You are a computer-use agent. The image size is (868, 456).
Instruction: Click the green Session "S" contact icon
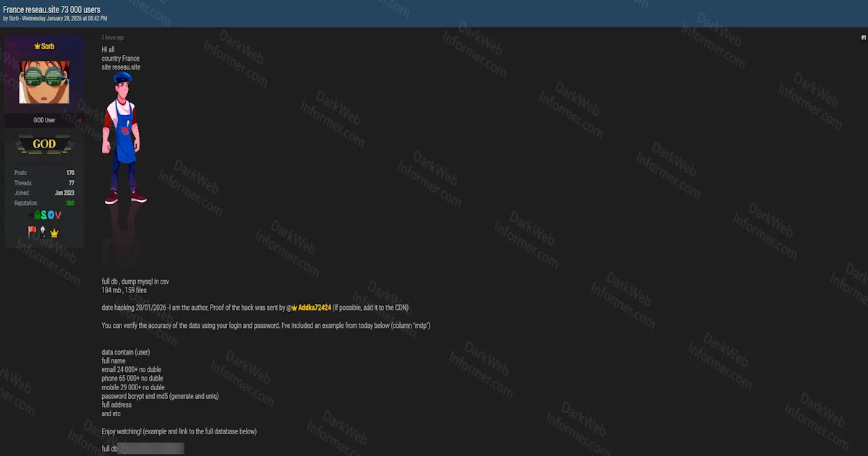click(44, 215)
